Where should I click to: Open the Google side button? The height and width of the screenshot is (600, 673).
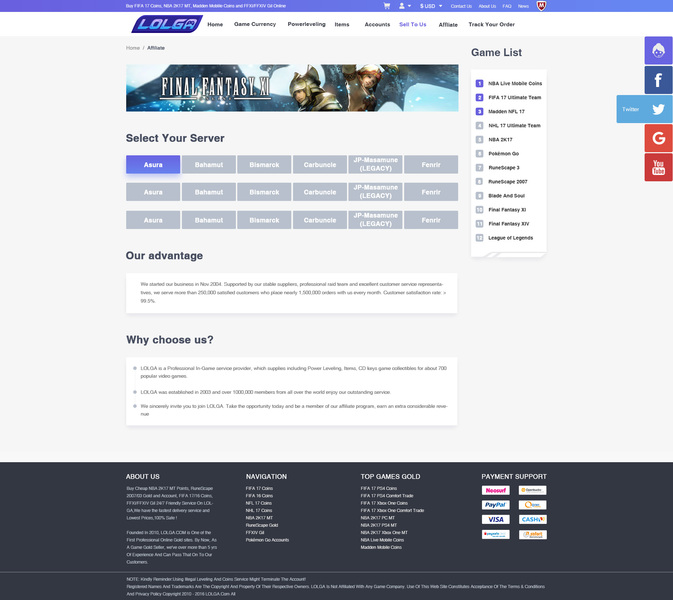click(658, 138)
